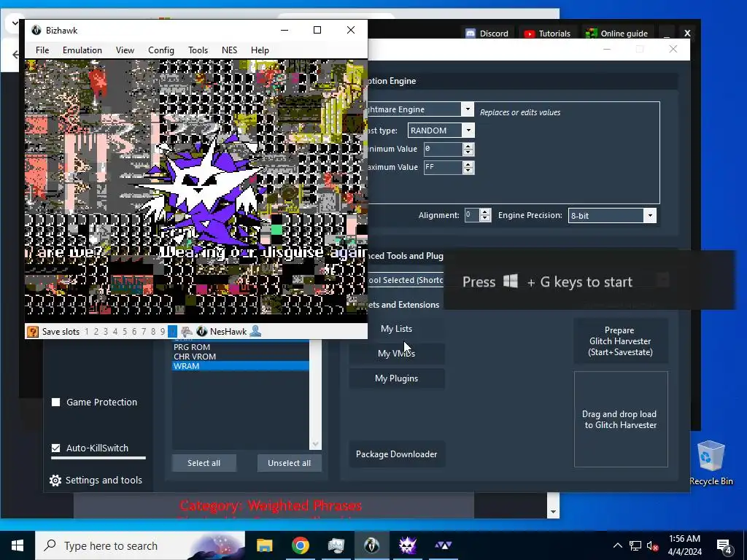This screenshot has height=560, width=747.
Task: Click the network tray icon
Action: click(635, 545)
